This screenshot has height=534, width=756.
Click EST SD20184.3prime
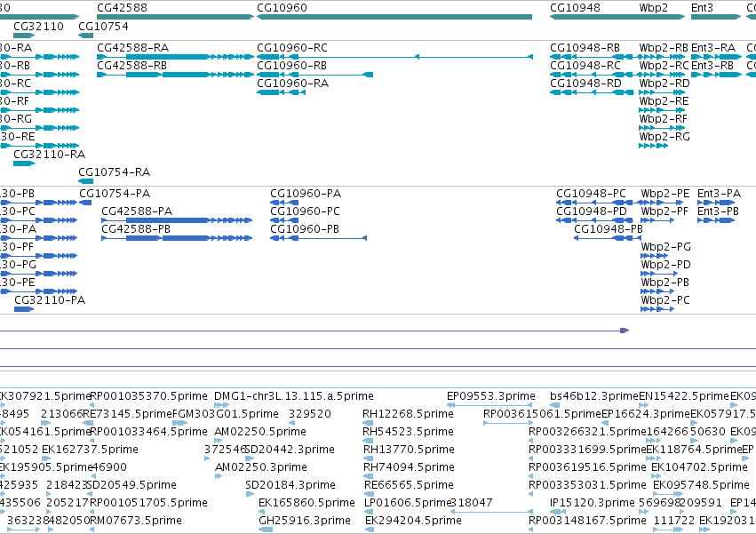(290, 485)
